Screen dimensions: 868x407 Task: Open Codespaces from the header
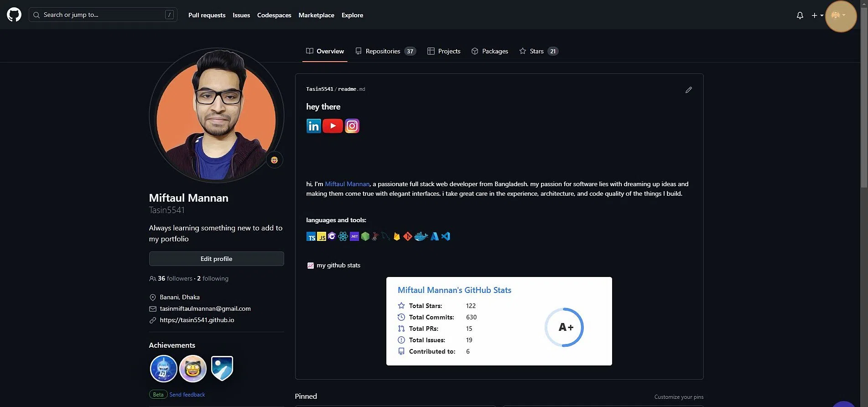pyautogui.click(x=274, y=15)
